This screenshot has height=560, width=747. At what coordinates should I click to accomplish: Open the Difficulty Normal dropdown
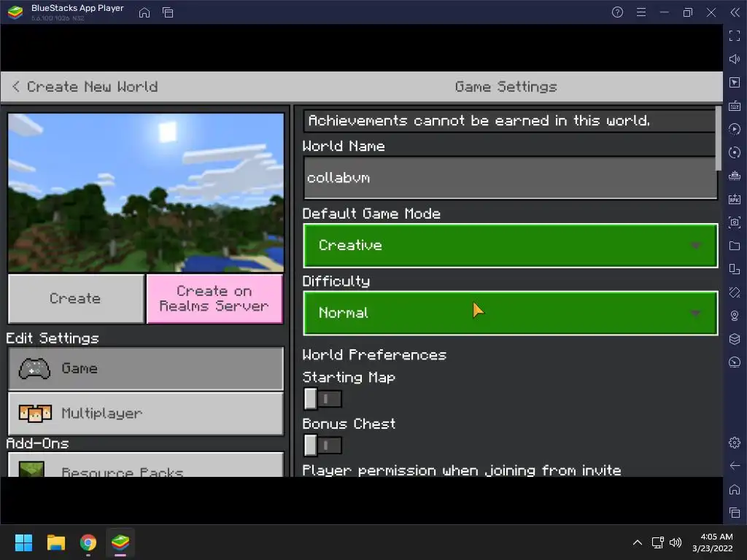[510, 313]
